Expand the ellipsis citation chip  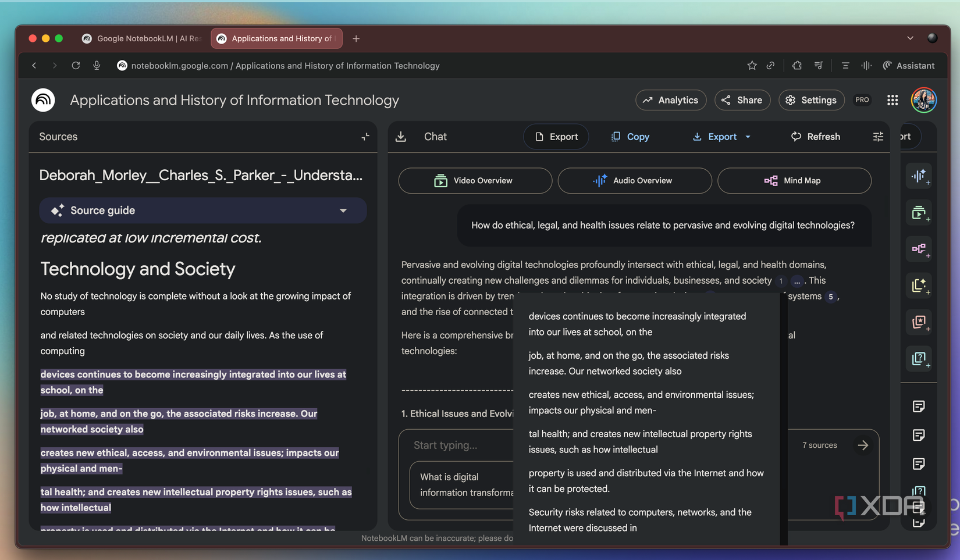[797, 281]
